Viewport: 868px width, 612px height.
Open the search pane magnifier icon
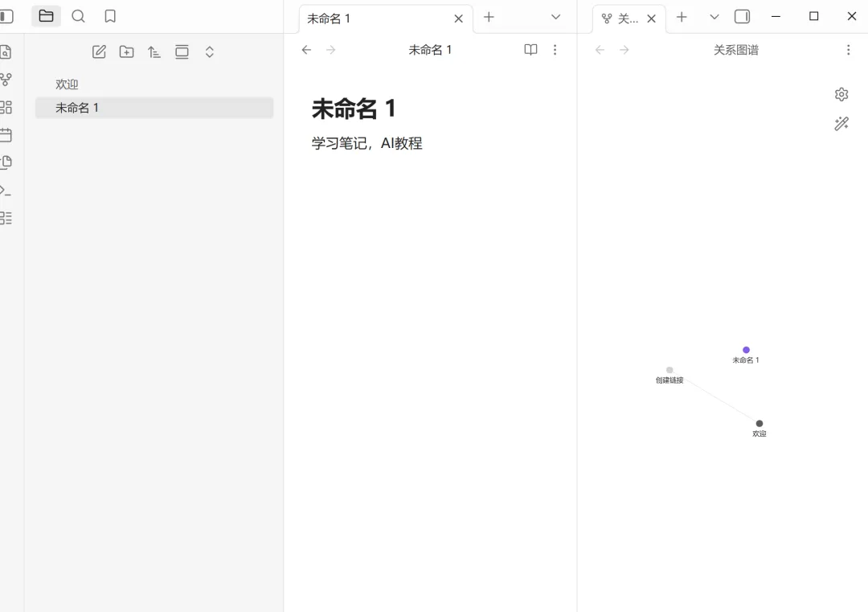coord(78,17)
